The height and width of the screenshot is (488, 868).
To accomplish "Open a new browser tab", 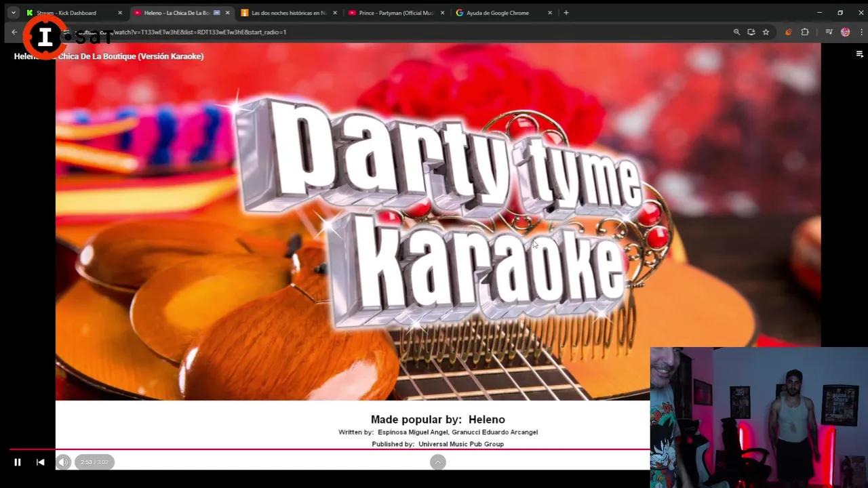I will (x=566, y=13).
